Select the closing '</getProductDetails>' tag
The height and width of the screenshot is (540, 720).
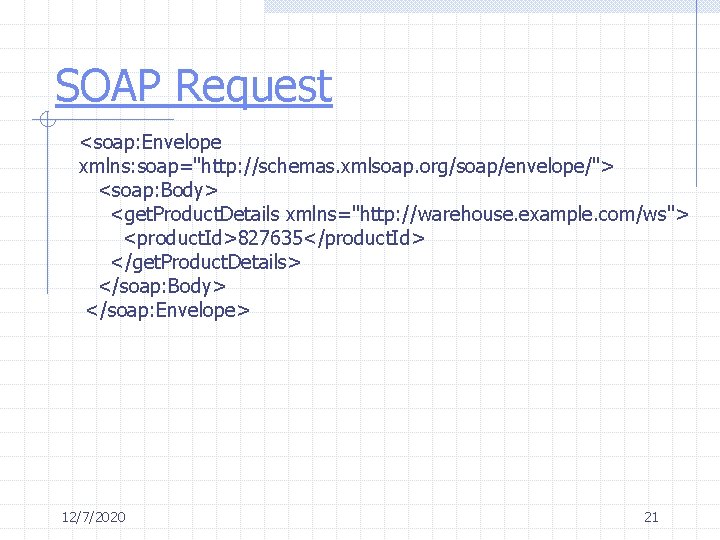(206, 262)
